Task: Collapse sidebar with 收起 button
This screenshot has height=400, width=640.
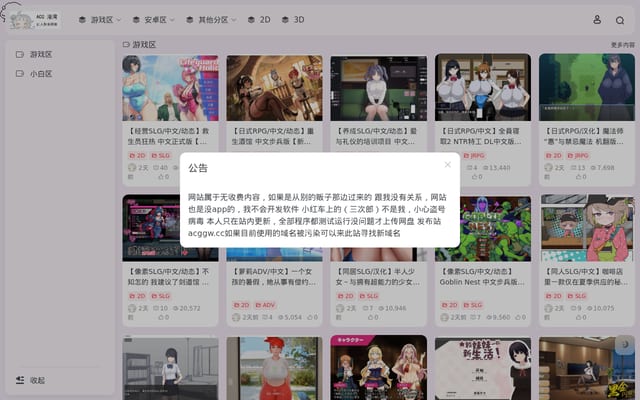Action: click(30, 380)
